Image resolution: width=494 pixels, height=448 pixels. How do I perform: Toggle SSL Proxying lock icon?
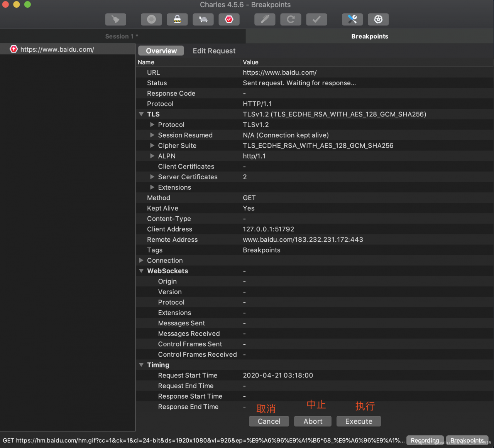coord(177,19)
